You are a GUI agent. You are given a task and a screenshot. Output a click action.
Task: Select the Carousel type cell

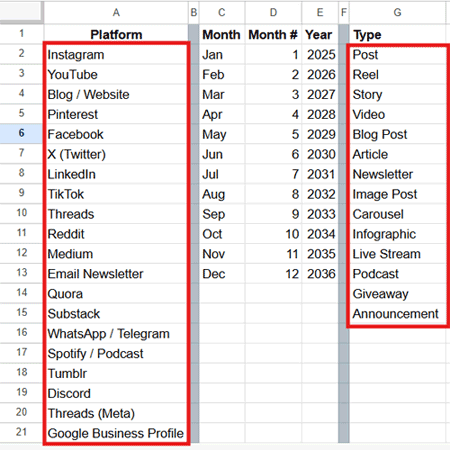click(x=397, y=214)
